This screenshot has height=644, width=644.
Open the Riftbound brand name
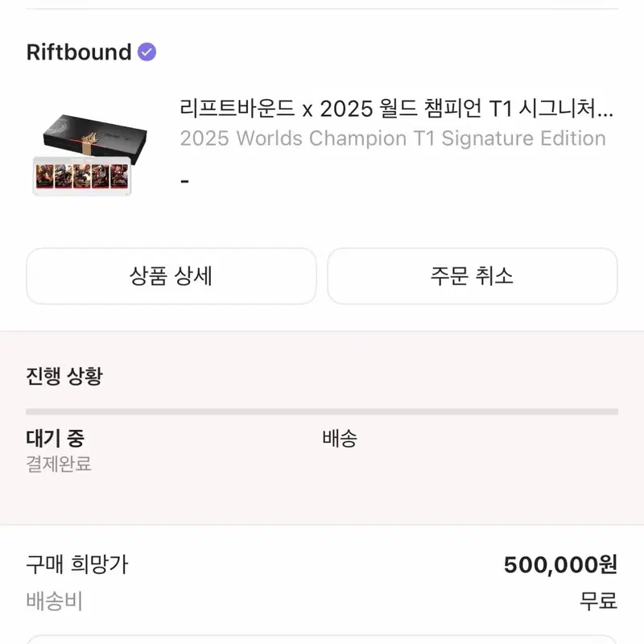[x=79, y=52]
